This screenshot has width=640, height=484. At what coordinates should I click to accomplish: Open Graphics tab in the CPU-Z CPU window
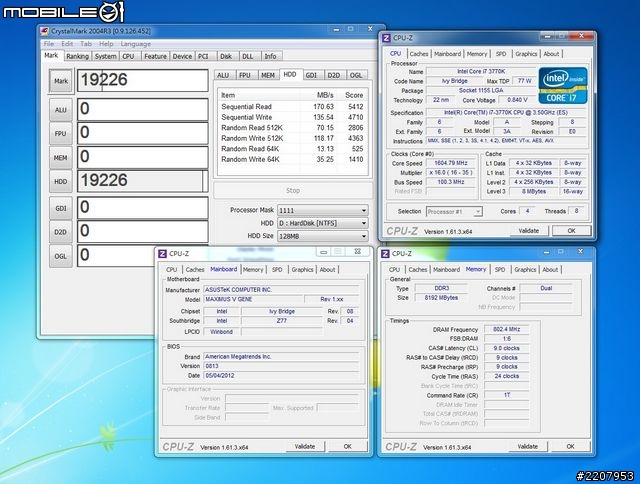pyautogui.click(x=526, y=54)
